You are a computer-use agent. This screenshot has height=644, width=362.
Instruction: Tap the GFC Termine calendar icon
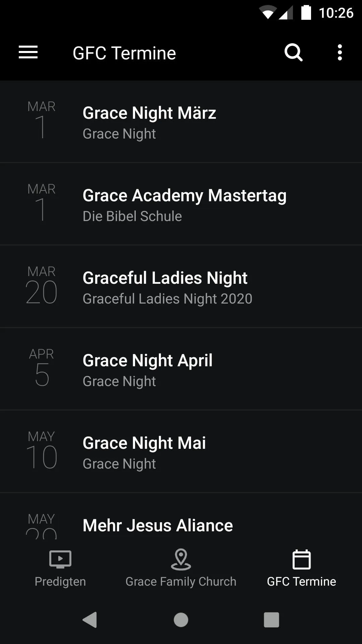(302, 559)
